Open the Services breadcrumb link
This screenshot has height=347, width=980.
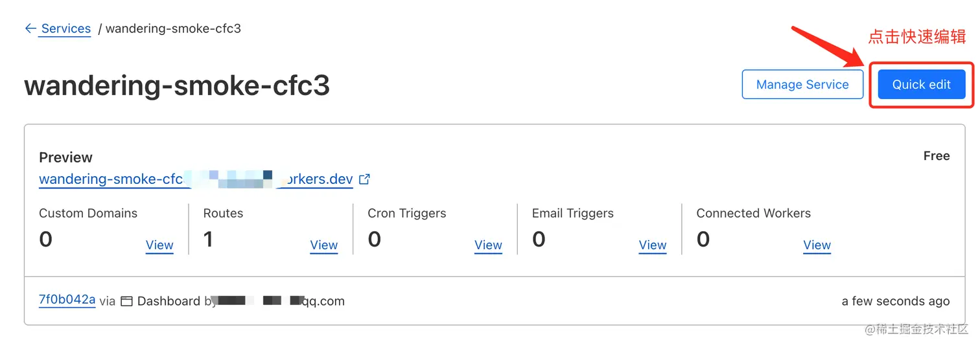click(65, 28)
